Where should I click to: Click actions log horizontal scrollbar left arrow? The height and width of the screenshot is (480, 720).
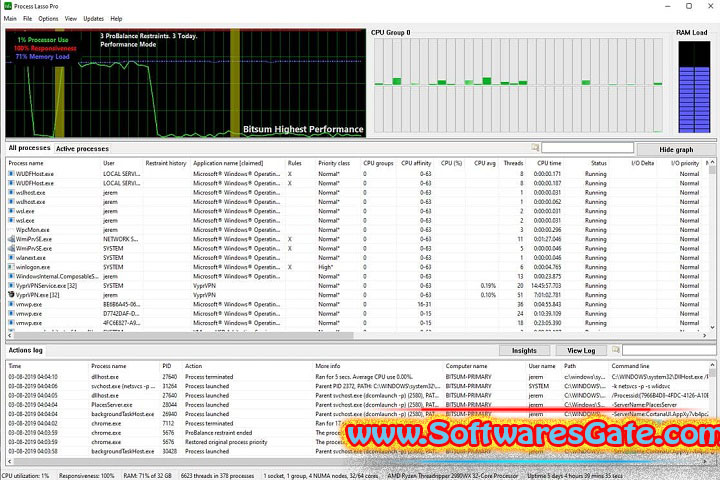coord(9,462)
